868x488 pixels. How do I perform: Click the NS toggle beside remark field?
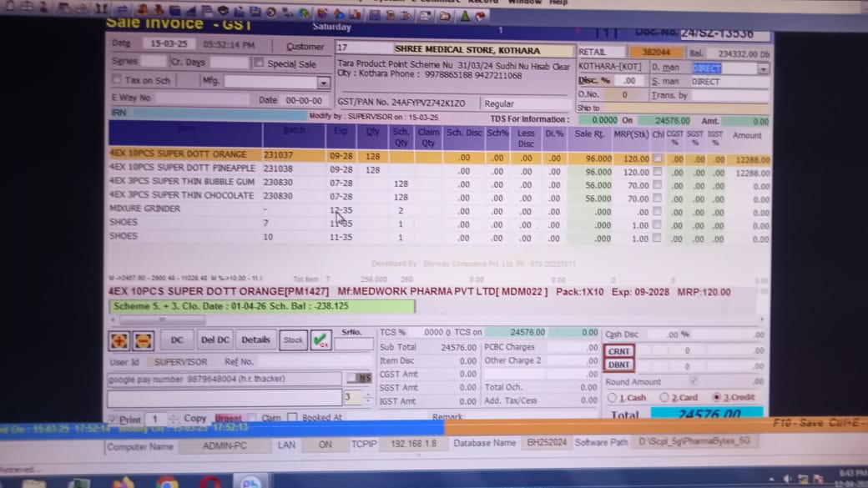coord(360,379)
